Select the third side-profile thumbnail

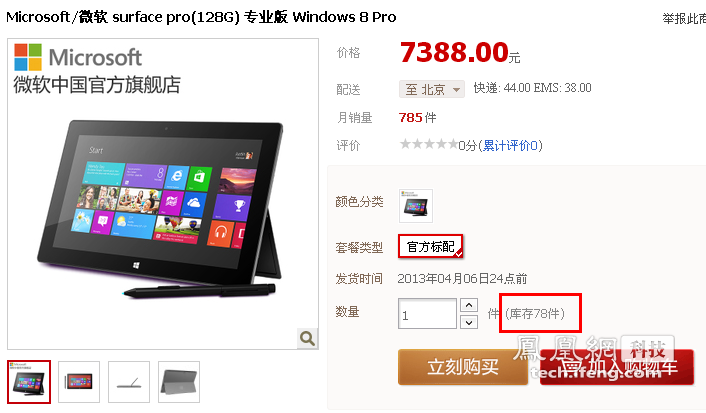tap(129, 382)
